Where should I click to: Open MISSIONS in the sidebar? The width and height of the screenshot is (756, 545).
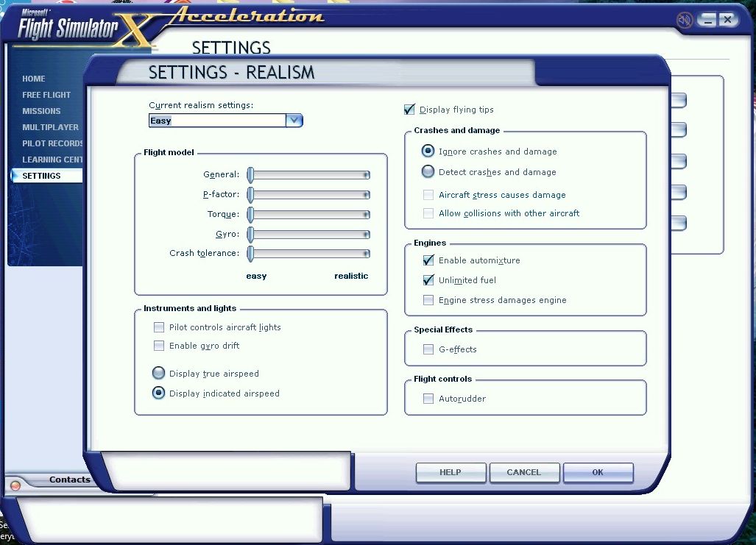coord(41,111)
